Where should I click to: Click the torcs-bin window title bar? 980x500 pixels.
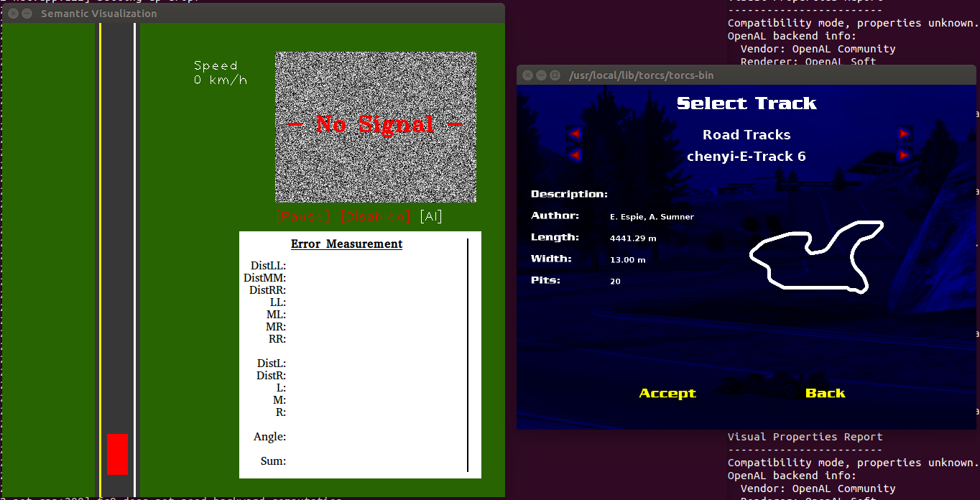(746, 75)
